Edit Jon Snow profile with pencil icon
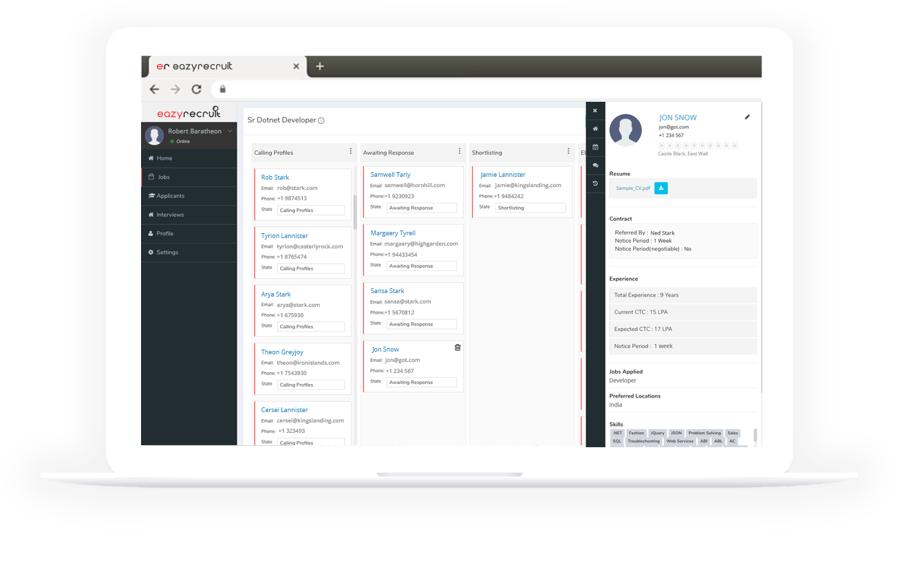 point(747,117)
